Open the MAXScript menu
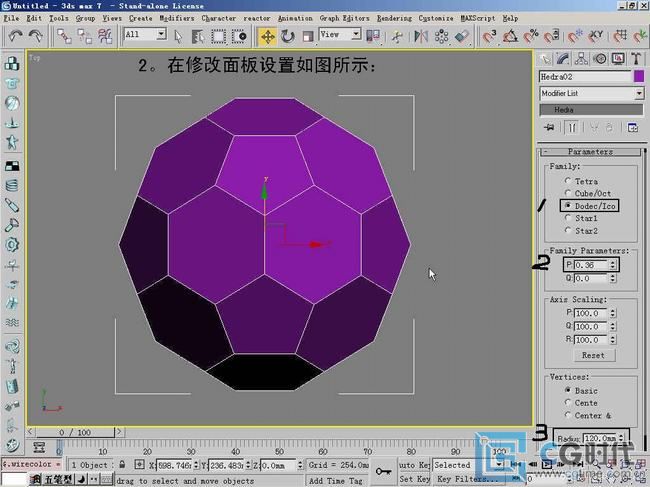The image size is (650, 487). 478,18
